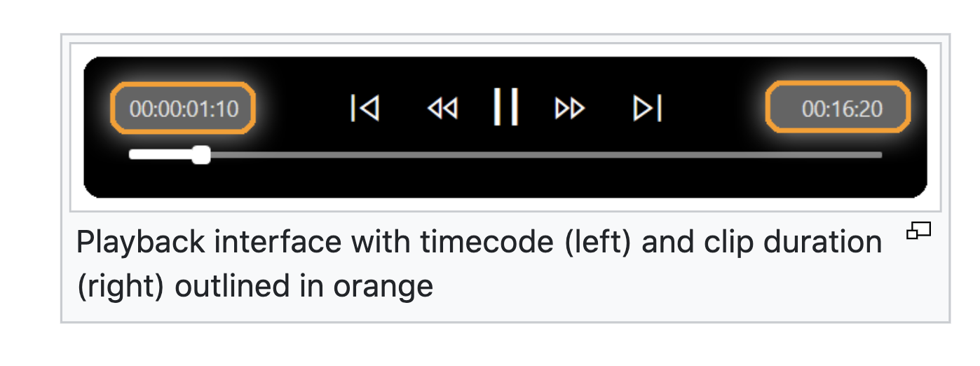
Task: Select the 00:00:01:10 timecode field
Action: pos(184,109)
